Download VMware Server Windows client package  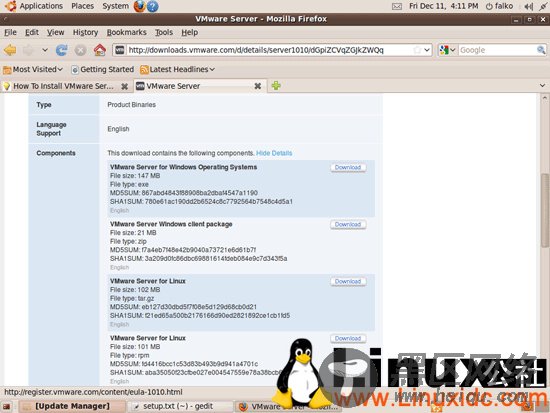[x=348, y=224]
